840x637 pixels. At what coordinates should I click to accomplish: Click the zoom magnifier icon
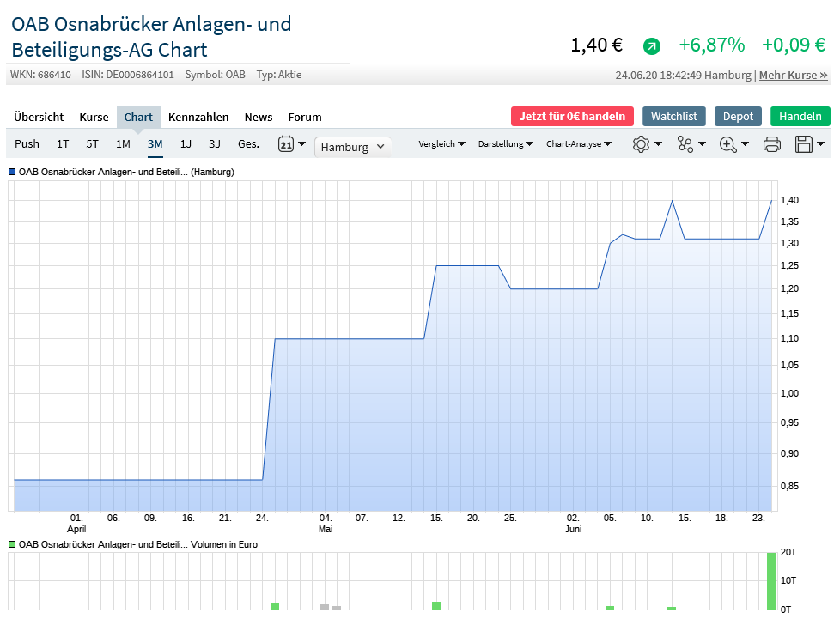[x=728, y=144]
